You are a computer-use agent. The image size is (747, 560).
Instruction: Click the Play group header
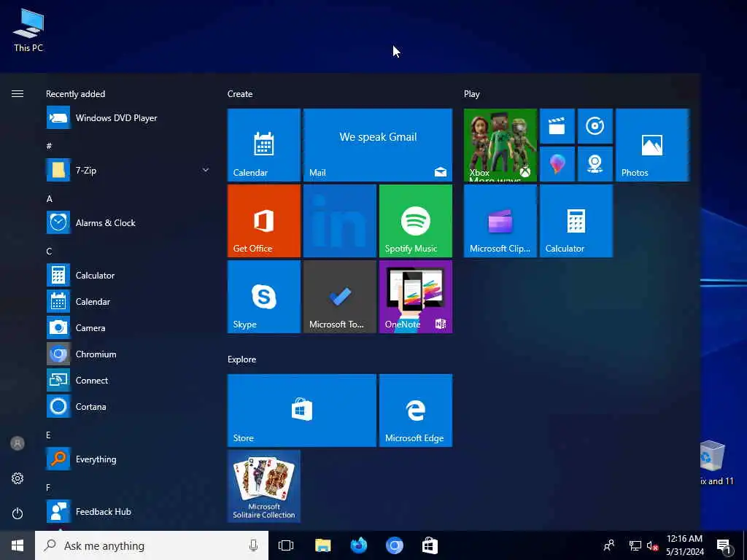click(x=472, y=94)
